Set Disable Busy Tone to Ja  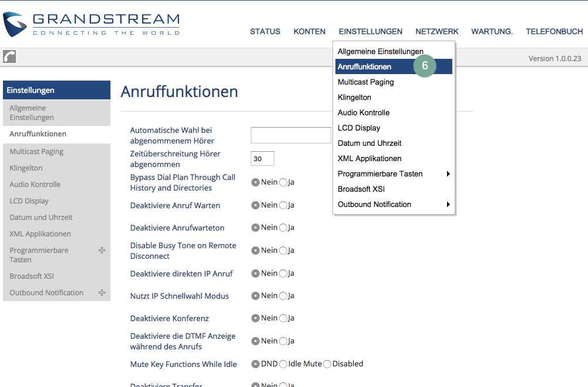point(283,251)
